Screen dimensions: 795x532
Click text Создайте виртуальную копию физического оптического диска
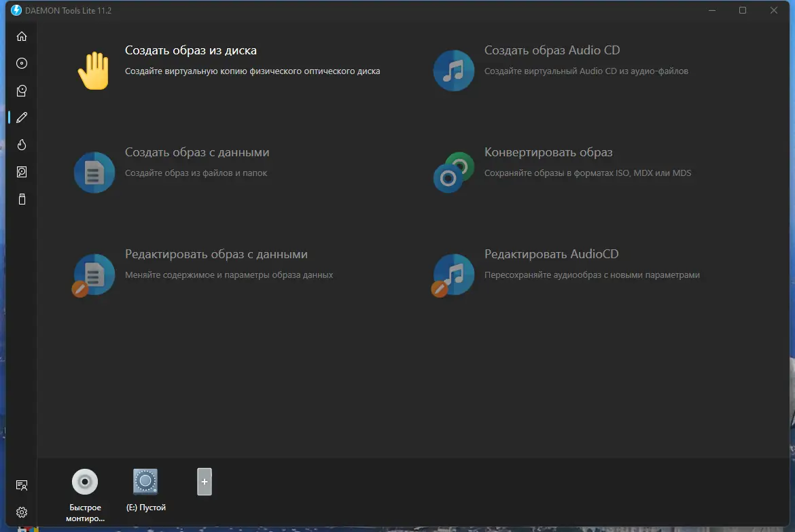(x=253, y=71)
